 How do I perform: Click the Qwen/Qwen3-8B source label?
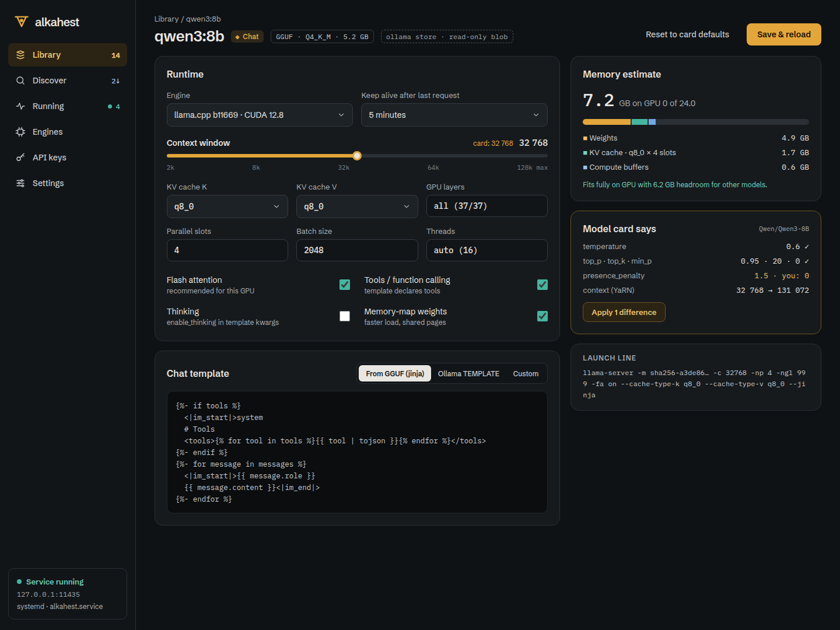(x=784, y=229)
